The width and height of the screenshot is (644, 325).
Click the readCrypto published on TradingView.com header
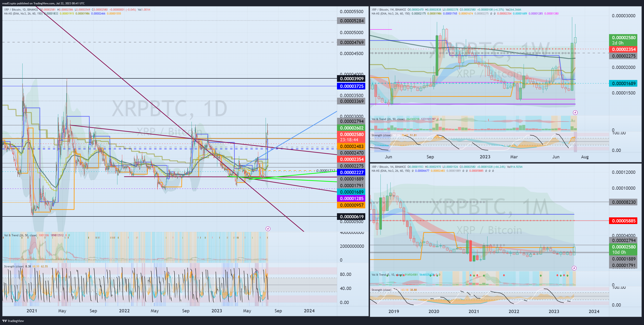coord(43,3)
